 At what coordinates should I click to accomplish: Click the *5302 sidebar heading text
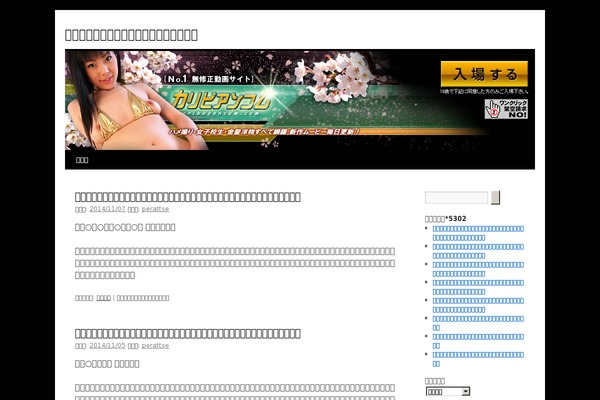[x=445, y=219]
